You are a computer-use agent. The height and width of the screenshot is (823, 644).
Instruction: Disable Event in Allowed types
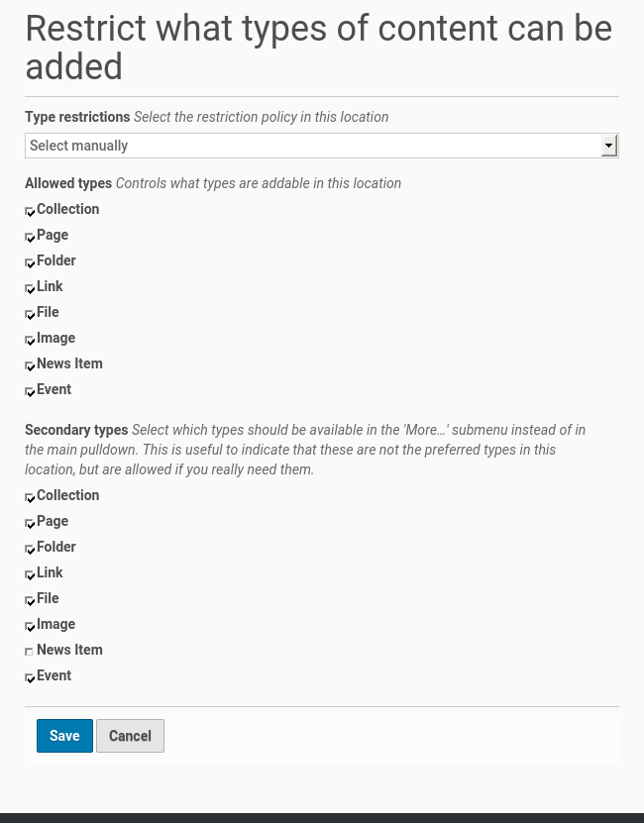[x=30, y=391]
